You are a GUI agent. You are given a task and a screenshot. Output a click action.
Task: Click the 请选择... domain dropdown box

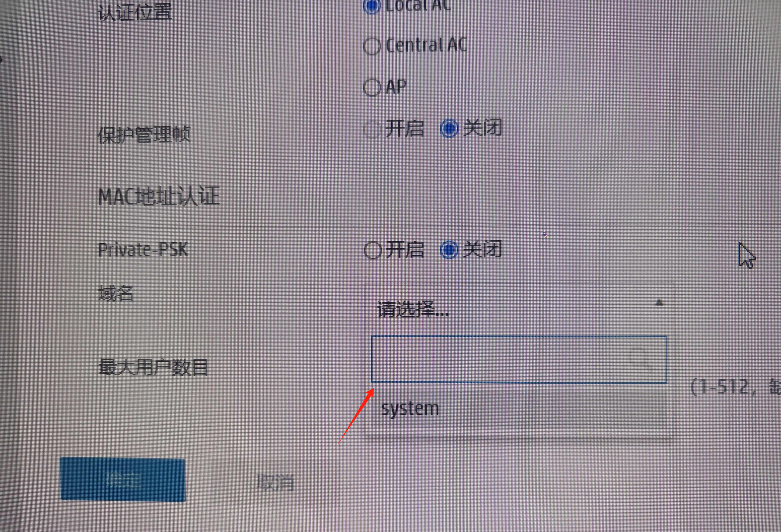[519, 309]
